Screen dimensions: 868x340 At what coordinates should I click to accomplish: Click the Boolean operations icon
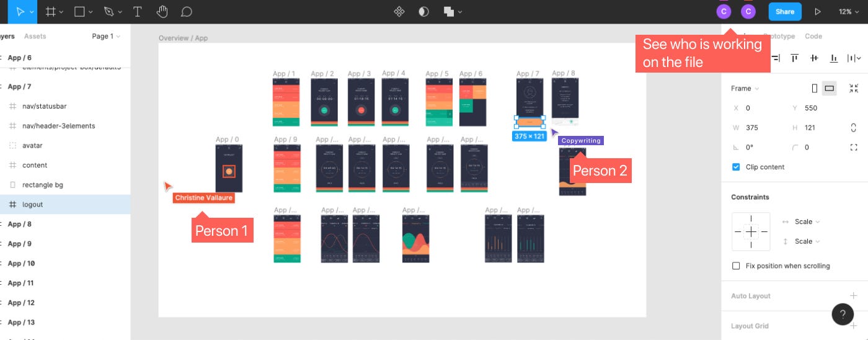coord(449,11)
